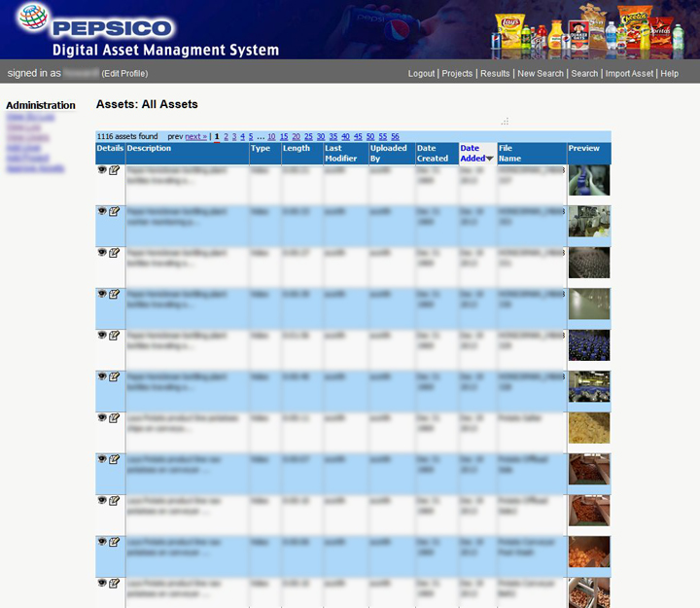This screenshot has width=700, height=608.
Task: Jump to results page 40
Action: click(345, 137)
